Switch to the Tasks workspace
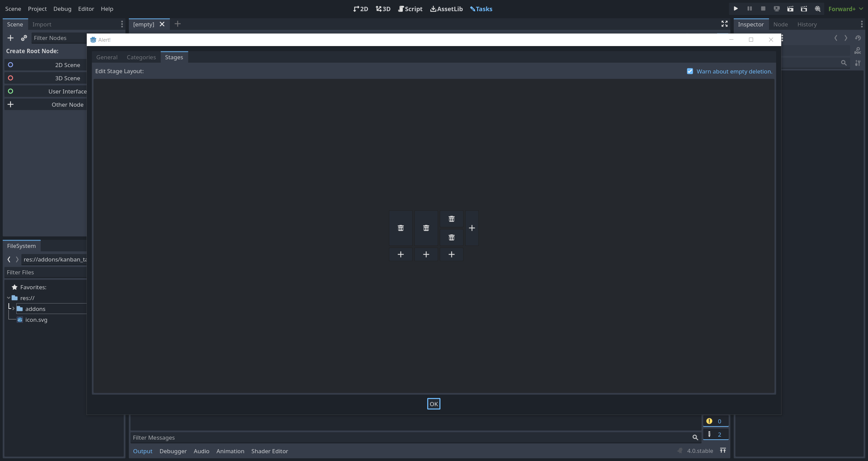The image size is (868, 461). (481, 9)
